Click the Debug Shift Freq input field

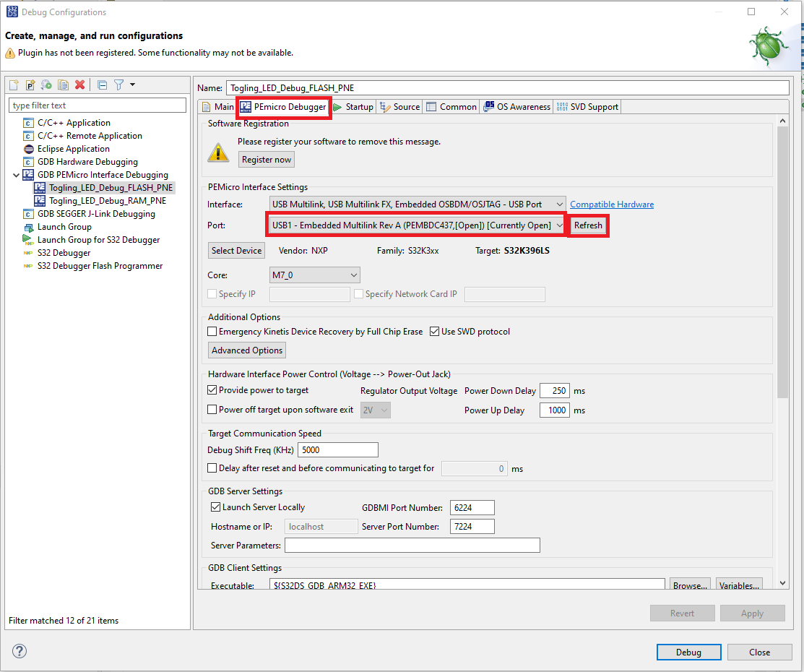point(337,450)
